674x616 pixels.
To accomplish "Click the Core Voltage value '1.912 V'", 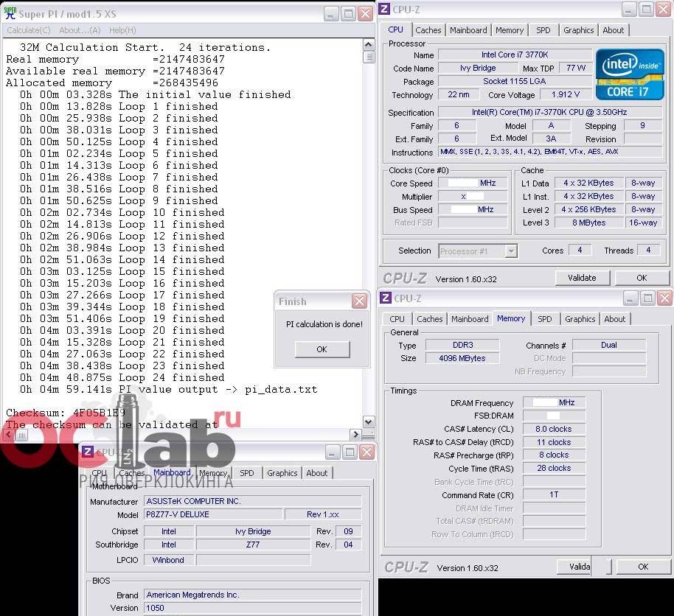I will coord(566,94).
